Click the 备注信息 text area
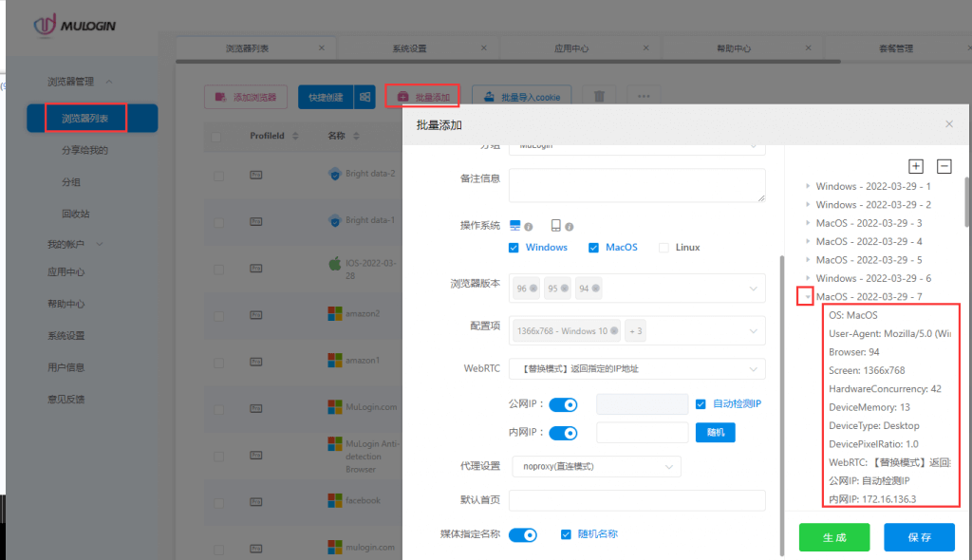 tap(637, 185)
